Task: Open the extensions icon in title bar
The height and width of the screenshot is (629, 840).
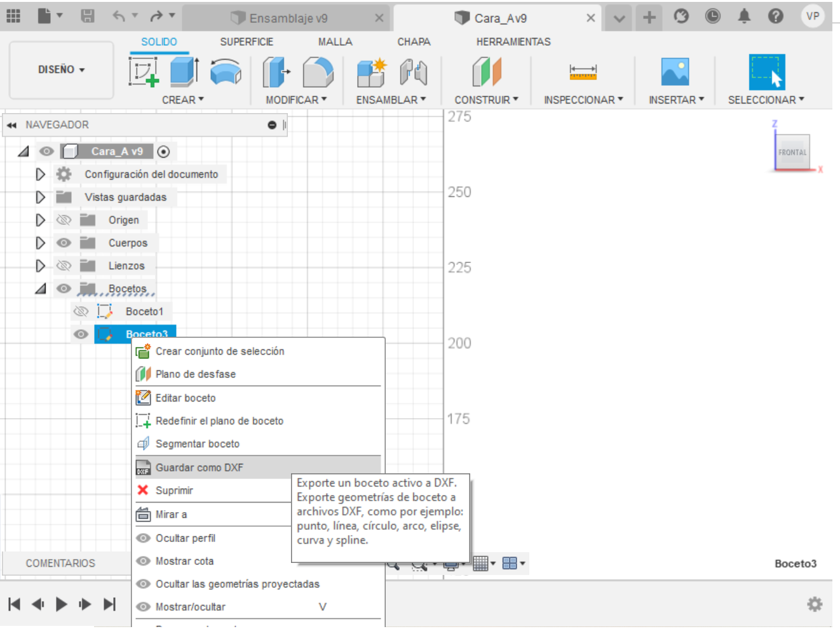Action: (681, 16)
